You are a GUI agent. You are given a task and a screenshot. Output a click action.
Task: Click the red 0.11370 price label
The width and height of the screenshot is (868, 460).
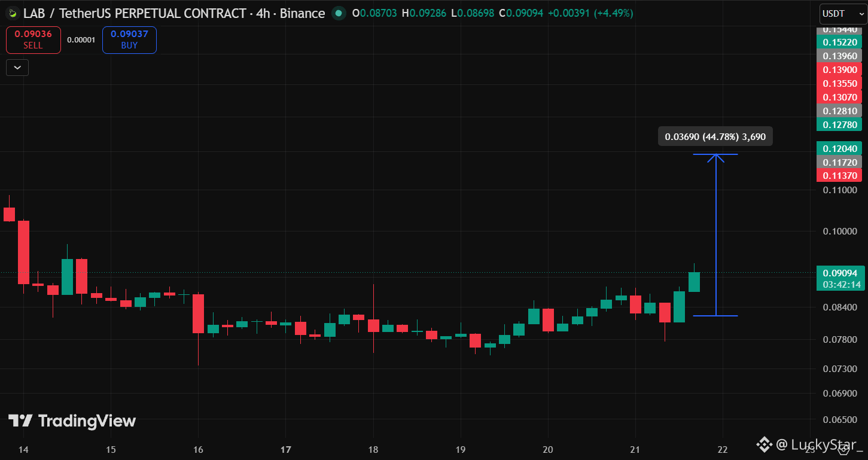839,175
